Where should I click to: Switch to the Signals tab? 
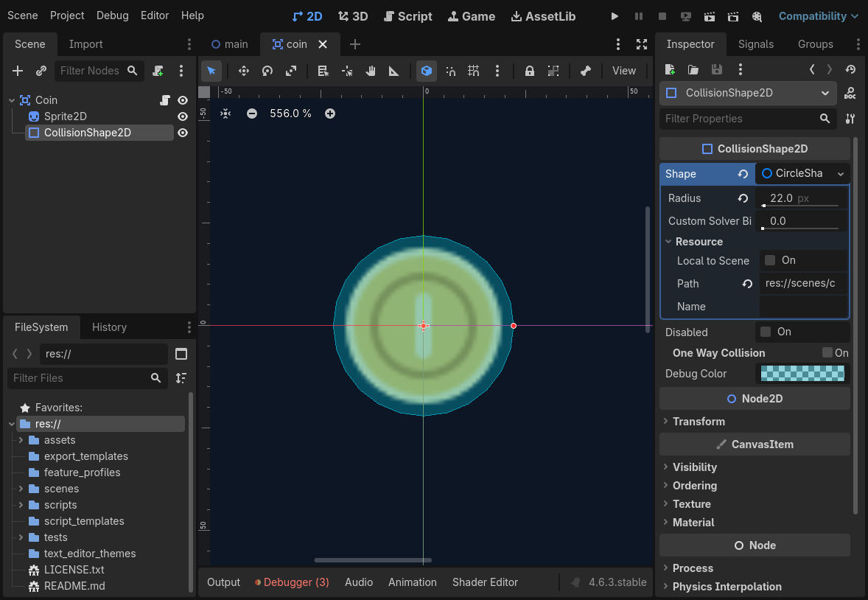click(755, 44)
